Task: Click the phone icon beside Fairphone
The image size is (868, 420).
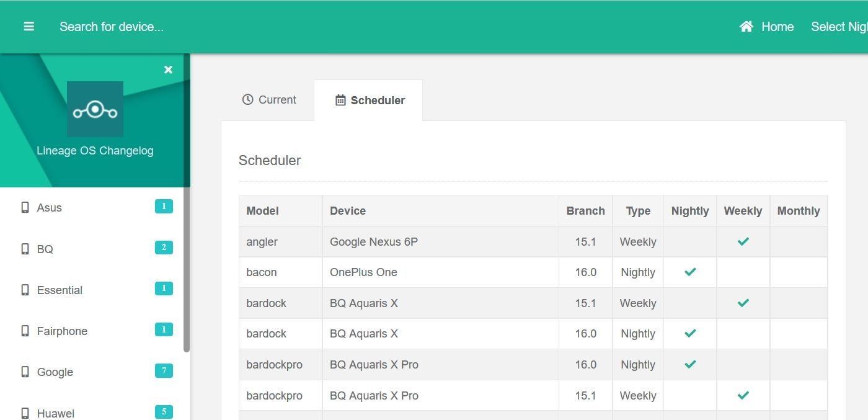Action: tap(25, 331)
